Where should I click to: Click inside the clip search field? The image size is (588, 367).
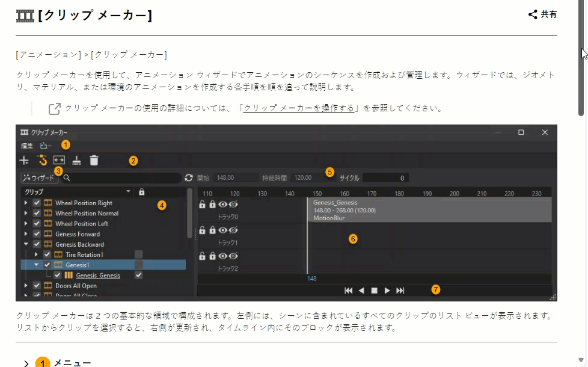(x=120, y=177)
